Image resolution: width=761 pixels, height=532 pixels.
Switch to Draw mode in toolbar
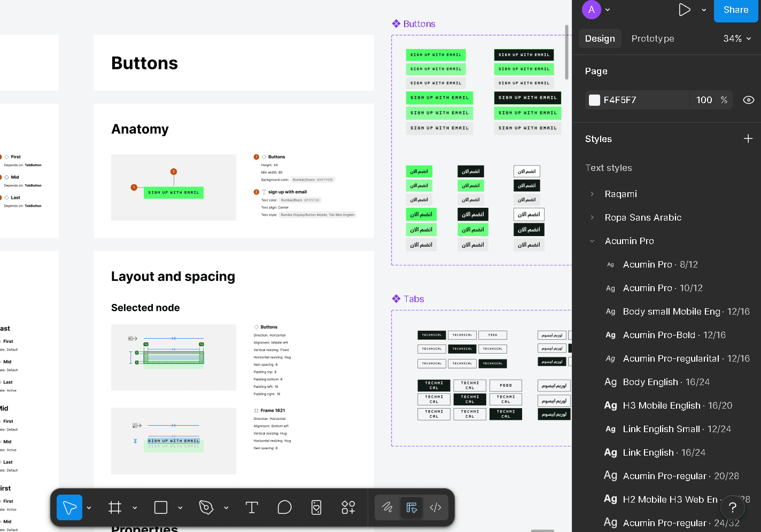click(x=387, y=507)
